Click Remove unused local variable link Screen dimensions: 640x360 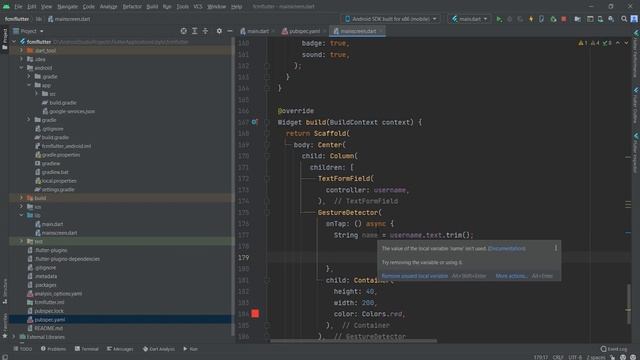pos(414,276)
